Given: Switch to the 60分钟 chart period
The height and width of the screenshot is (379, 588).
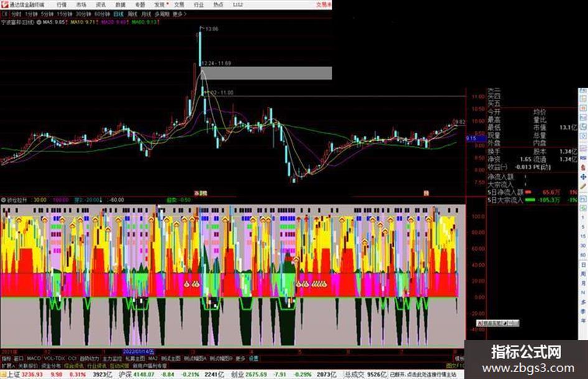Looking at the screenshot, I should pyautogui.click(x=102, y=14).
